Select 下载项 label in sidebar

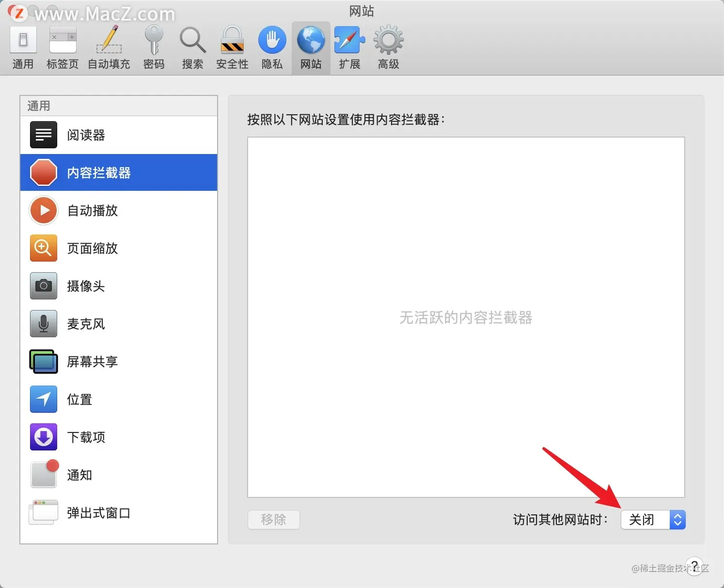pos(86,437)
